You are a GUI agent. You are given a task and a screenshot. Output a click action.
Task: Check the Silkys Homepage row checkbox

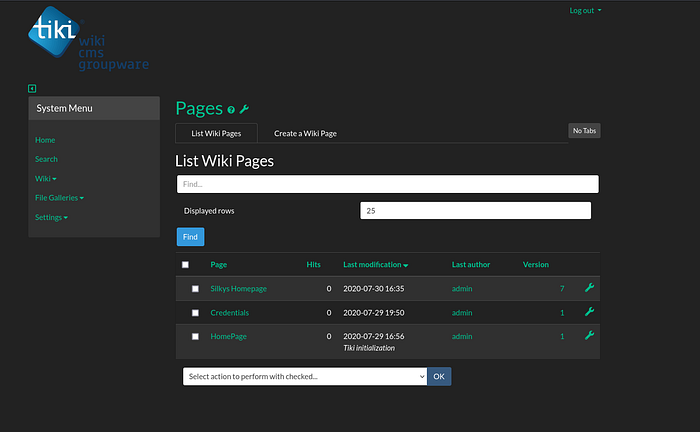click(x=195, y=289)
